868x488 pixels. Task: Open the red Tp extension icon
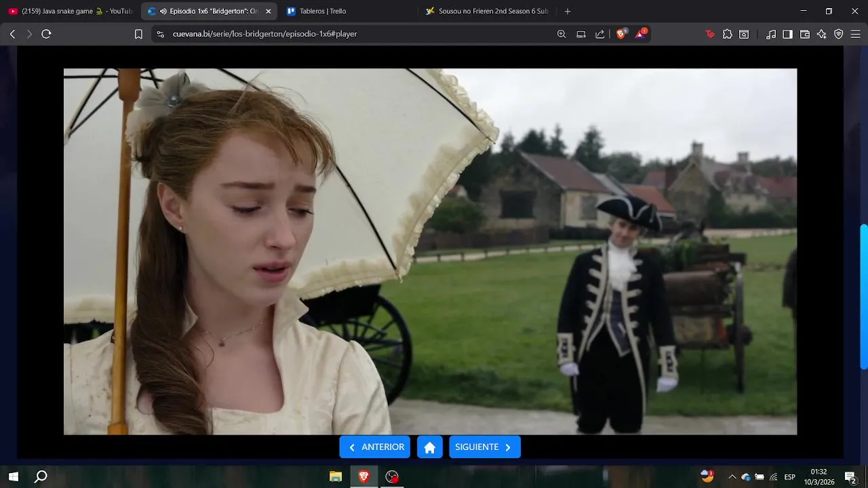pos(710,34)
